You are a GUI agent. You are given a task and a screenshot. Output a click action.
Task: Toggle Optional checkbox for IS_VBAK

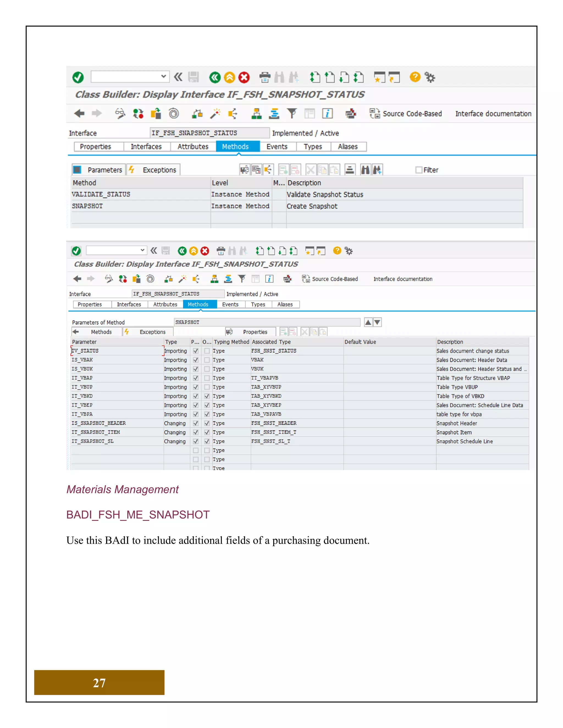207,360
